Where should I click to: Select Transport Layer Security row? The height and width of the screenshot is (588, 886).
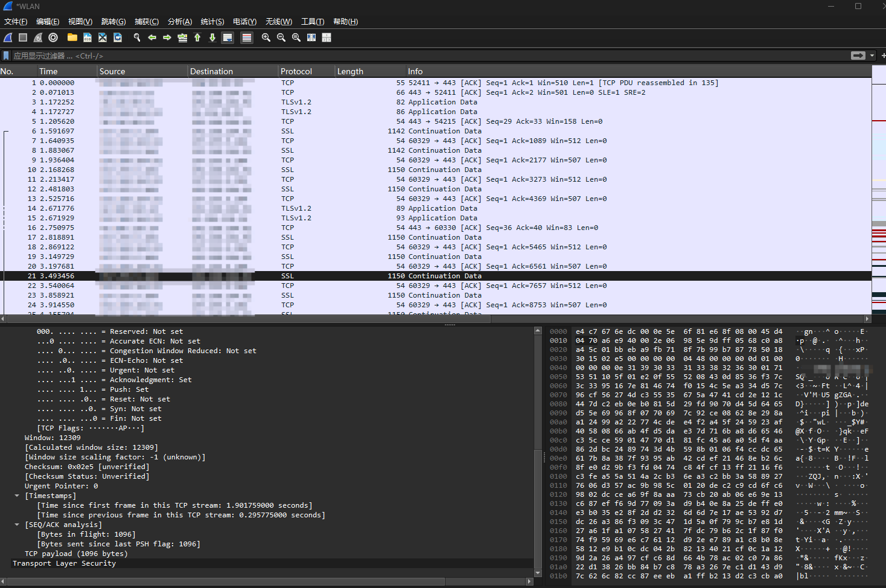(x=267, y=563)
